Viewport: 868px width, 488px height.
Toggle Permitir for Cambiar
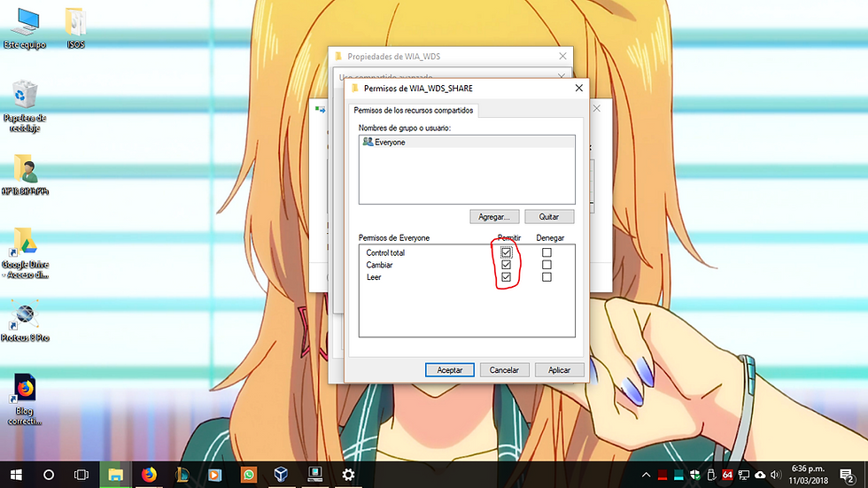pos(506,265)
